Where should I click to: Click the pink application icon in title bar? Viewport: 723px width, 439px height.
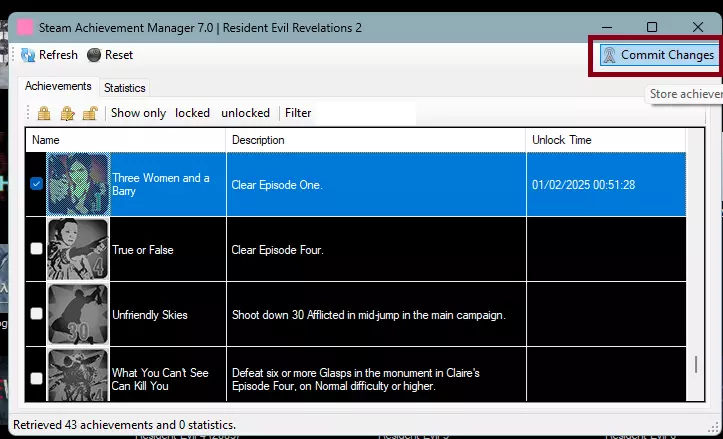tap(25, 28)
